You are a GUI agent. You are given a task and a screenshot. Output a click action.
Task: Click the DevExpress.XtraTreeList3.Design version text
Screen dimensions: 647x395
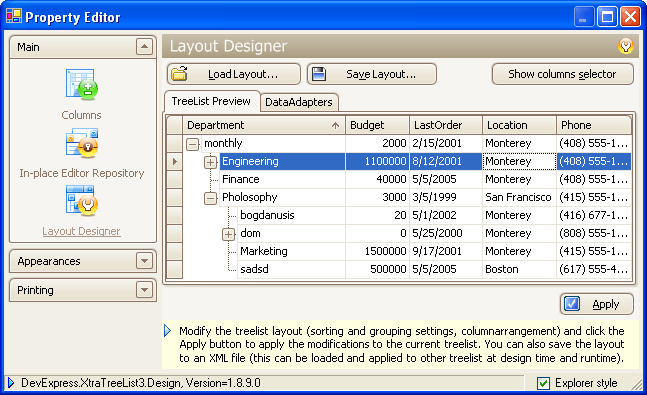pyautogui.click(x=141, y=383)
